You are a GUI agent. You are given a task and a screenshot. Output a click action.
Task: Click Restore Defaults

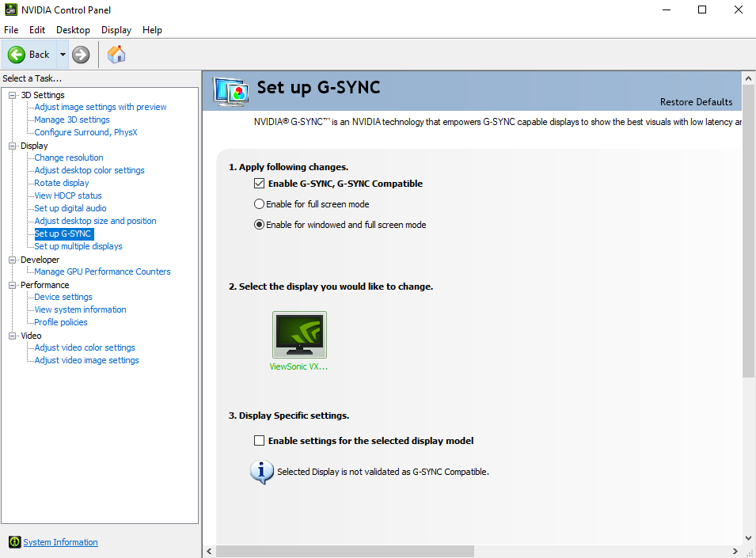[x=696, y=101]
